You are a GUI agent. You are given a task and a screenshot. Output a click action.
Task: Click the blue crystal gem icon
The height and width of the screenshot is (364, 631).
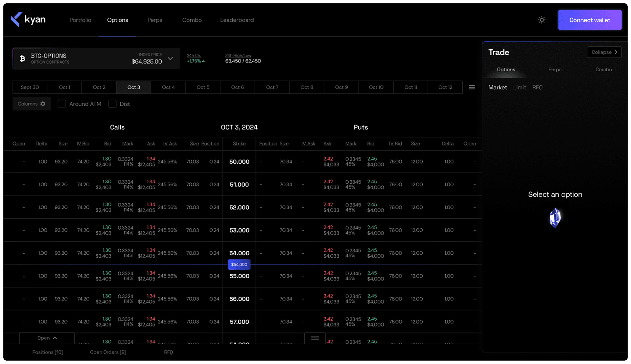[x=555, y=218]
